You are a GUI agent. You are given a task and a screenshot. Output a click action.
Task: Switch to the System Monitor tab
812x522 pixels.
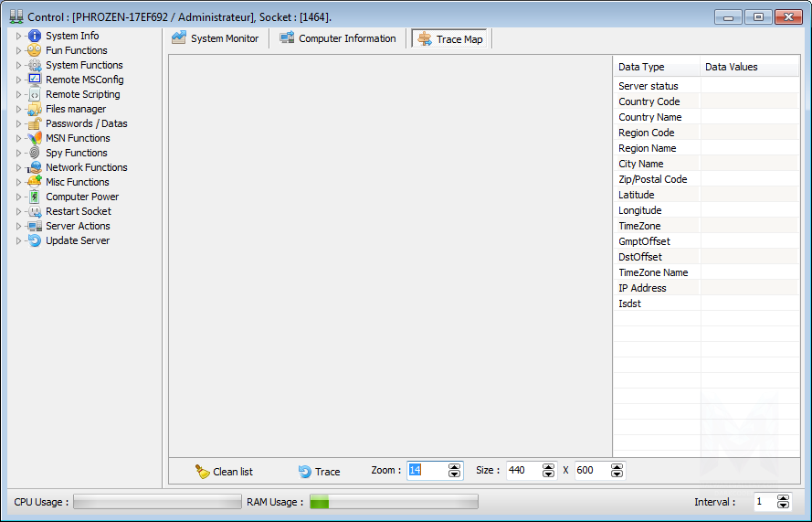[x=216, y=38]
